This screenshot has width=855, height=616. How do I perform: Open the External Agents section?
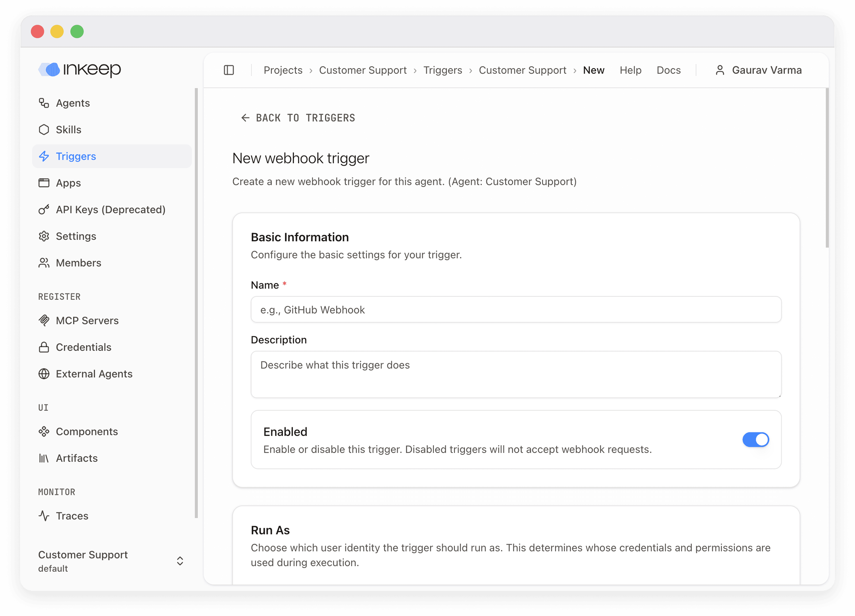(x=94, y=374)
